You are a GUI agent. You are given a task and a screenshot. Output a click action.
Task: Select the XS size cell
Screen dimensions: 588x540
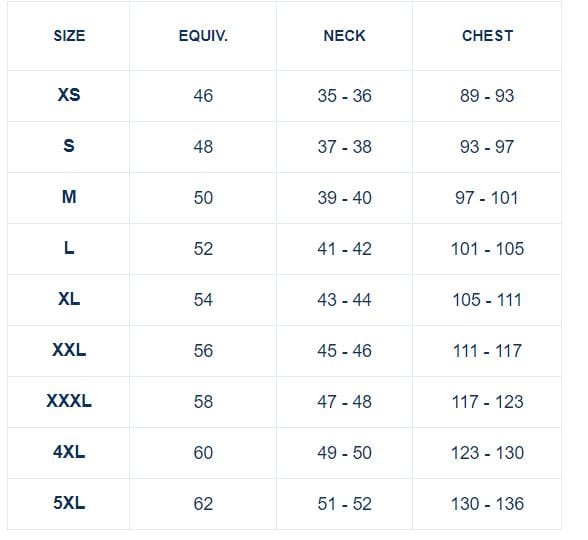[x=69, y=95]
